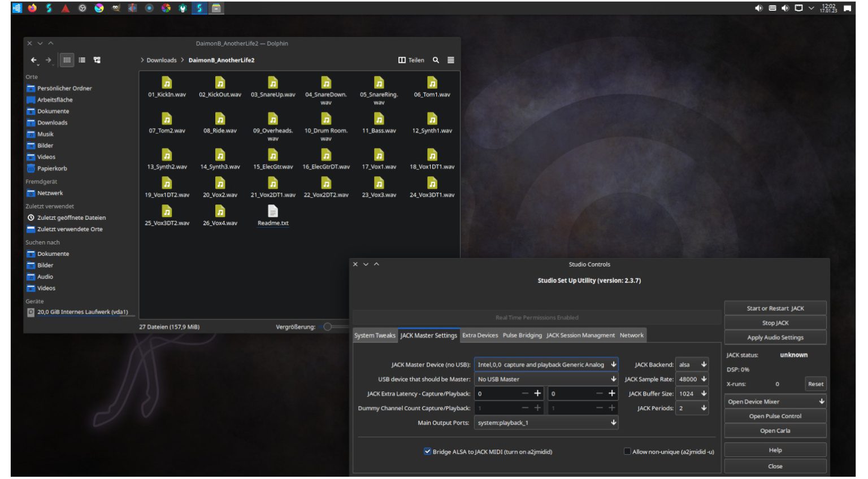The width and height of the screenshot is (868, 479).
Task: Reset the X-runs counter
Action: (815, 384)
